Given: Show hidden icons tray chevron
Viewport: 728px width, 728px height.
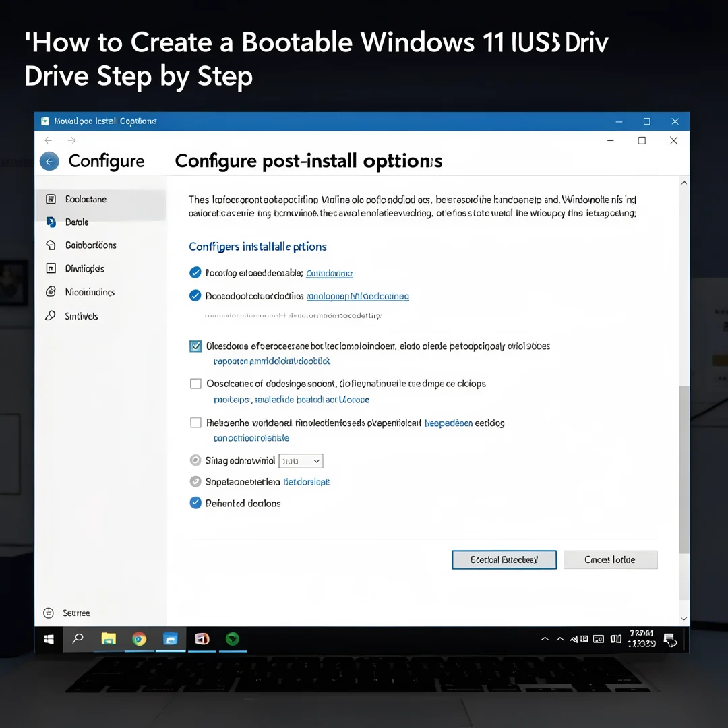Looking at the screenshot, I should (545, 639).
